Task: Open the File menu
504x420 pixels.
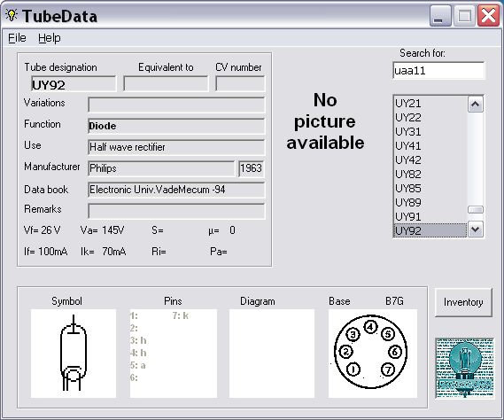Action: (x=17, y=38)
